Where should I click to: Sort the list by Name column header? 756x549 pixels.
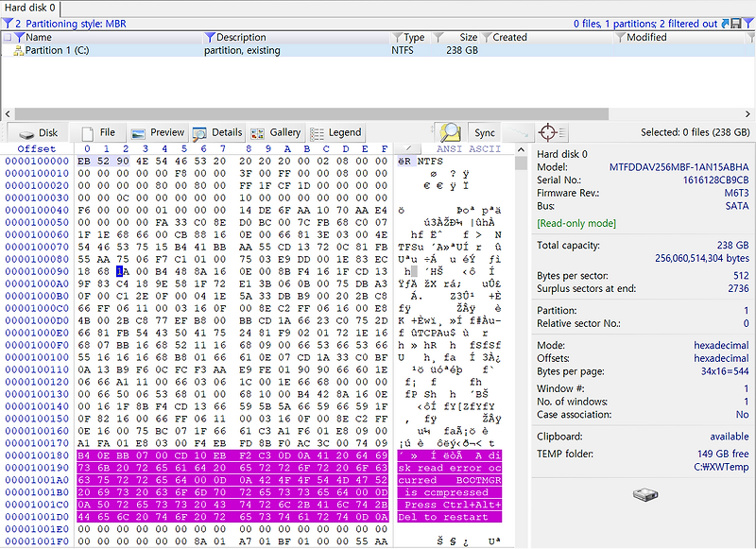(x=39, y=37)
